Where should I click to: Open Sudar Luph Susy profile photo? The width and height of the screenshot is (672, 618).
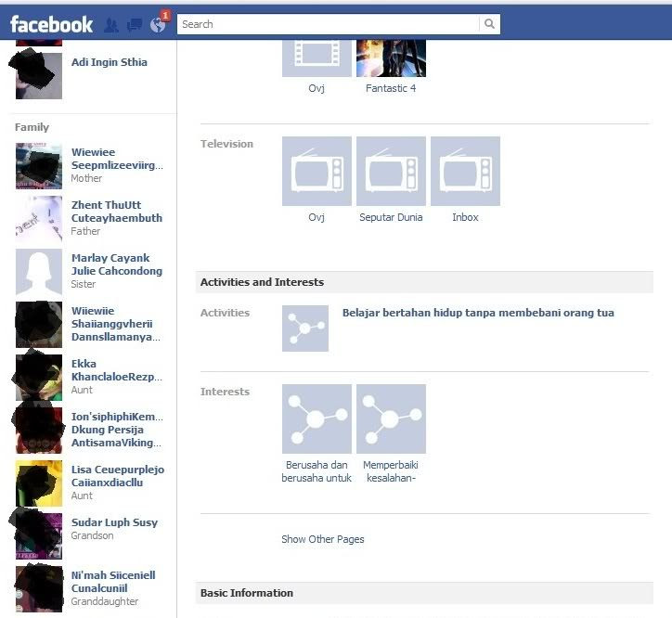point(39,536)
